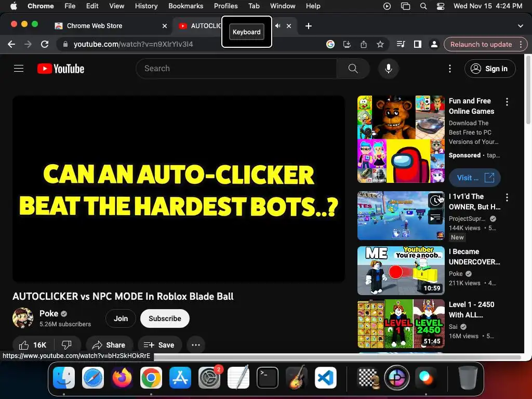Share the video
532x399 pixels.
pos(109,345)
